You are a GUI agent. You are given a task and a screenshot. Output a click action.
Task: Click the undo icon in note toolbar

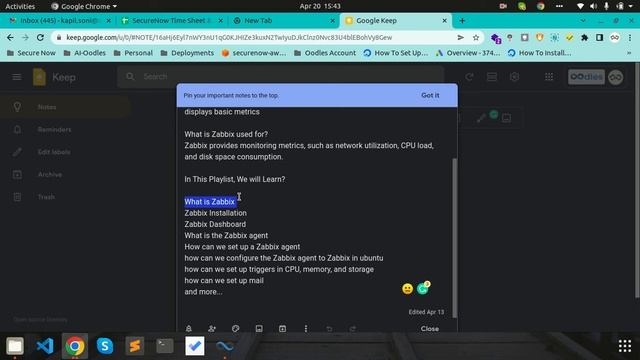pyautogui.click(x=329, y=329)
